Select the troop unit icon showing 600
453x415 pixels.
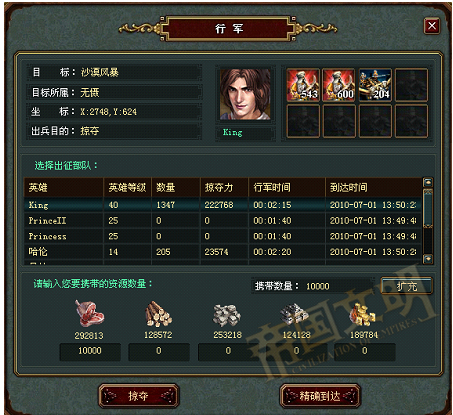pyautogui.click(x=339, y=85)
